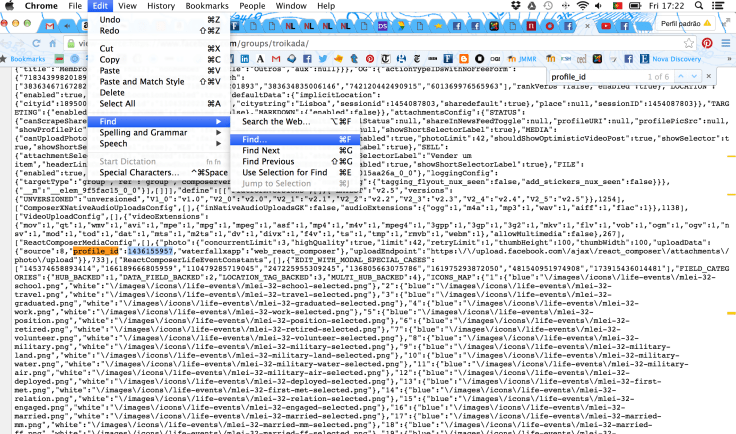Select Copy in the Edit menu

pos(159,60)
